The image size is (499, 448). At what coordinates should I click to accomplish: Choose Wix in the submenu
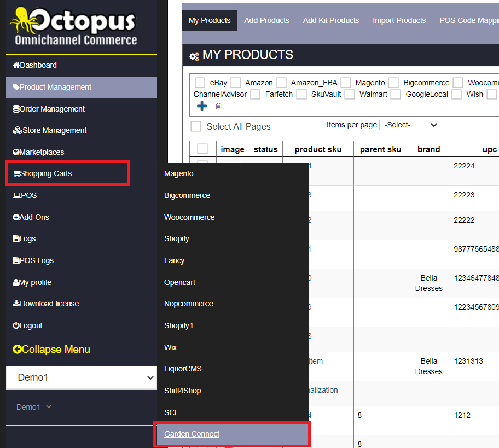tap(171, 347)
